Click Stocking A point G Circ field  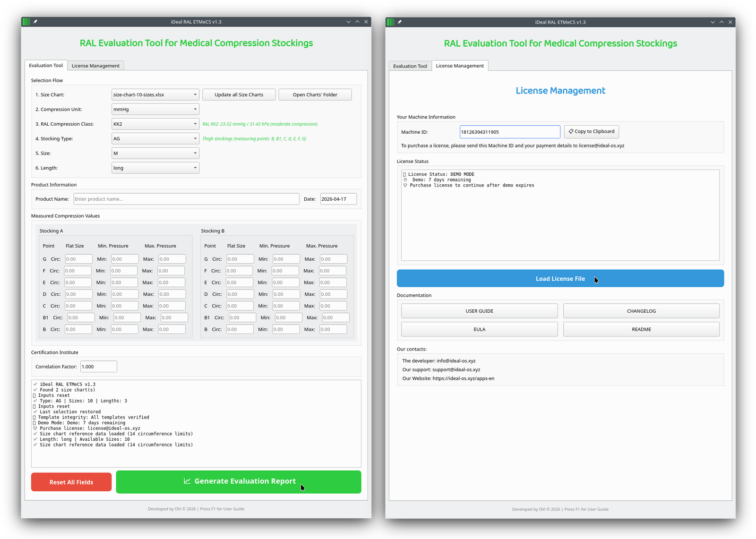click(78, 259)
